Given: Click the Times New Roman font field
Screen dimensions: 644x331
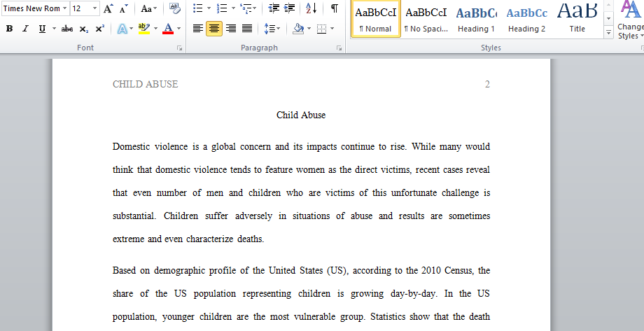Looking at the screenshot, I should [x=31, y=8].
